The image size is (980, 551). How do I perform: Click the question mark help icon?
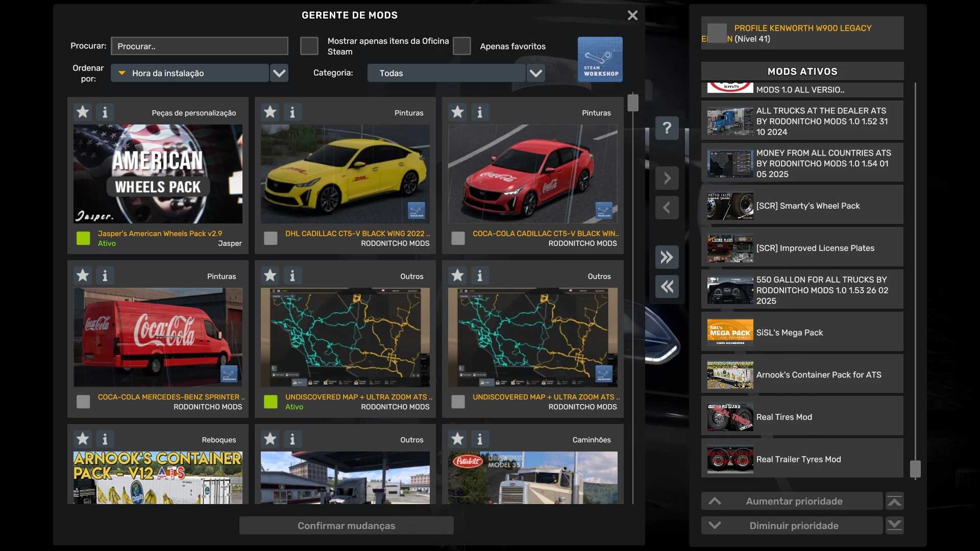coord(667,128)
